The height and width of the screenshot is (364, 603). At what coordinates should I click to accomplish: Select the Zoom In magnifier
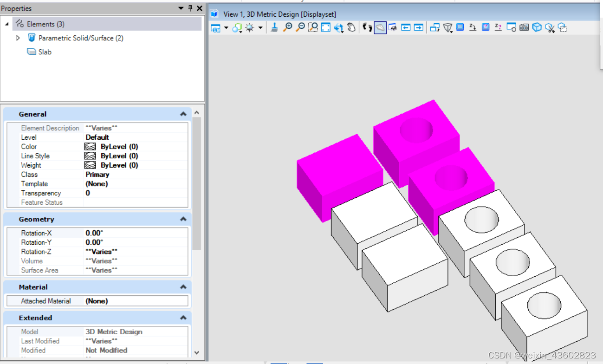(287, 28)
